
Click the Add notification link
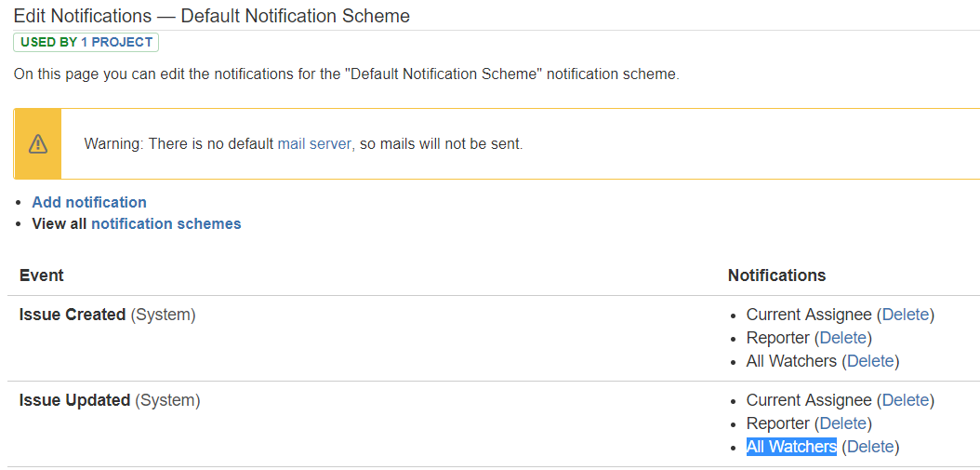(x=89, y=202)
